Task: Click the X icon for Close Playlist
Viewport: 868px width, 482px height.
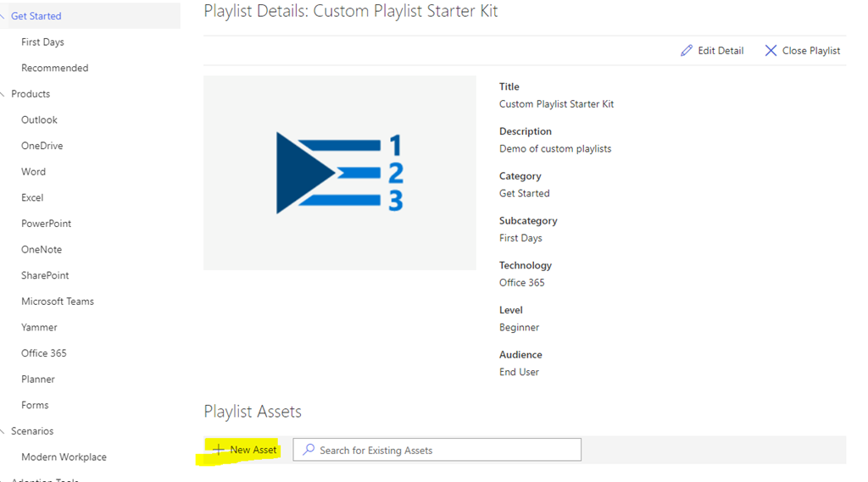Action: (x=771, y=51)
